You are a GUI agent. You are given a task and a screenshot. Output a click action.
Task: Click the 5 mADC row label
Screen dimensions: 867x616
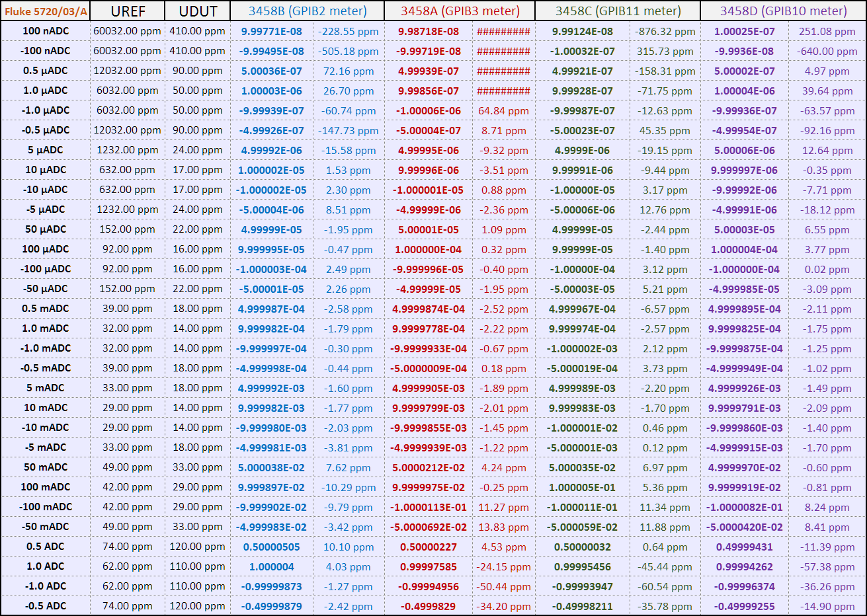(46, 388)
